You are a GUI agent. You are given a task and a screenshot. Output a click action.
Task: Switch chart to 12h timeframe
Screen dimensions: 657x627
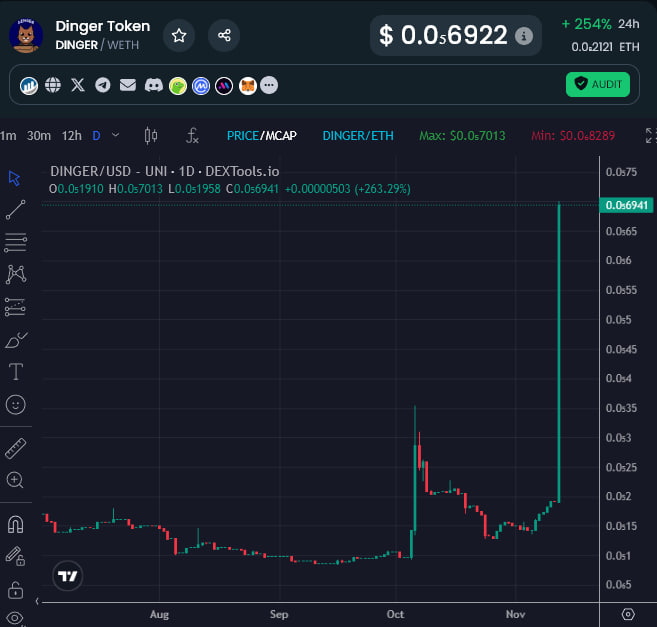coord(72,136)
